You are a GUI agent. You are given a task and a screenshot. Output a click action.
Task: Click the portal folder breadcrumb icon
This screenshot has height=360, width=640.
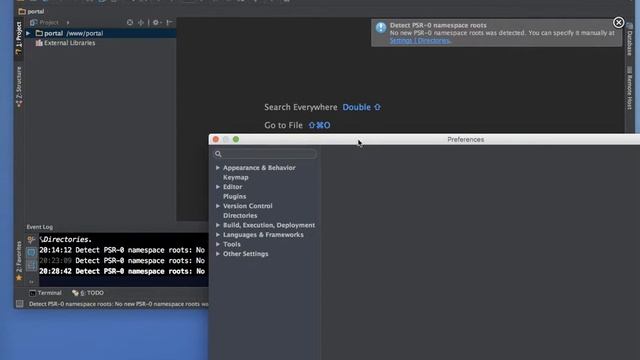[x=22, y=11]
